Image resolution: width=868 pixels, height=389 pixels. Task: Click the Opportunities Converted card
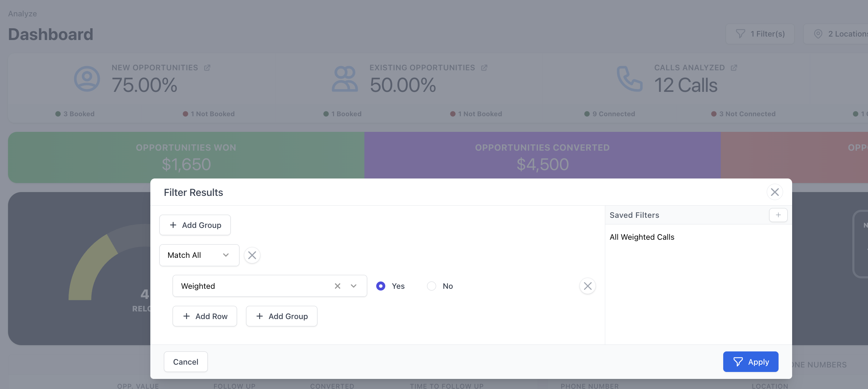(543, 157)
